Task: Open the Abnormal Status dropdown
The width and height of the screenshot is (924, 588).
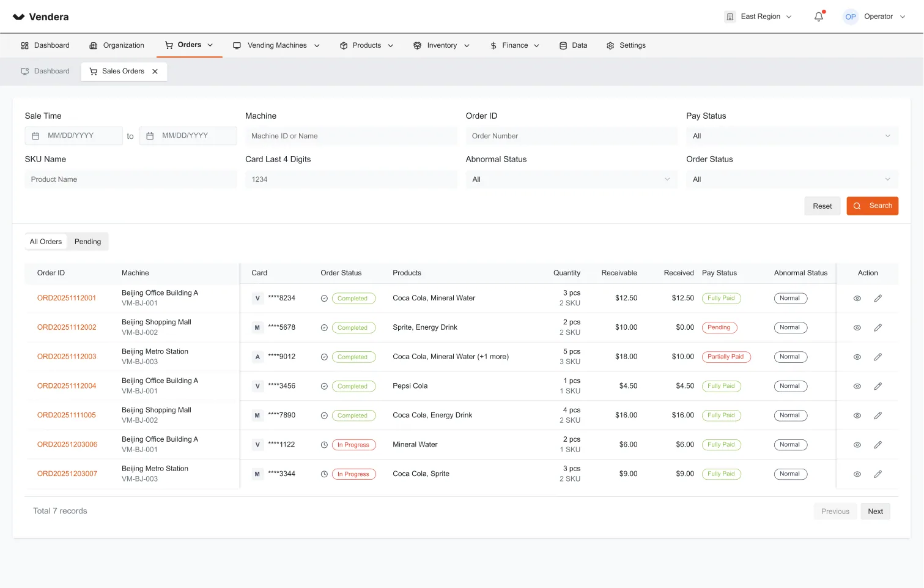Action: [571, 180]
